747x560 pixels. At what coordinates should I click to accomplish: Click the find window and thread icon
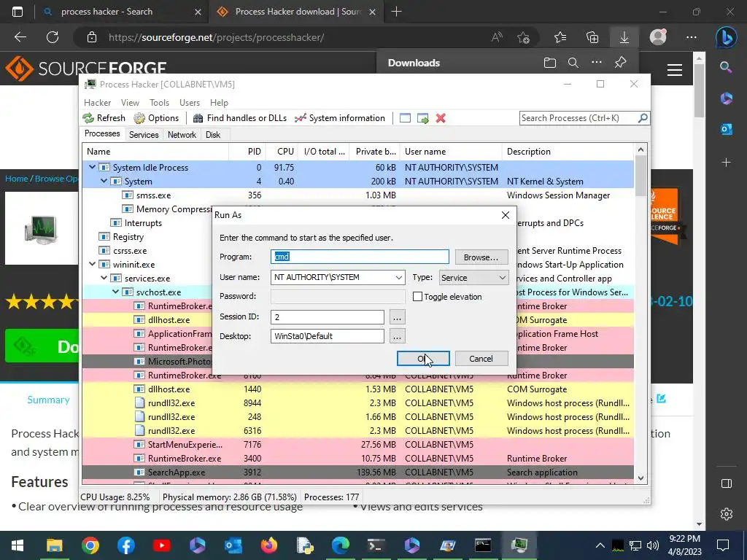(422, 118)
